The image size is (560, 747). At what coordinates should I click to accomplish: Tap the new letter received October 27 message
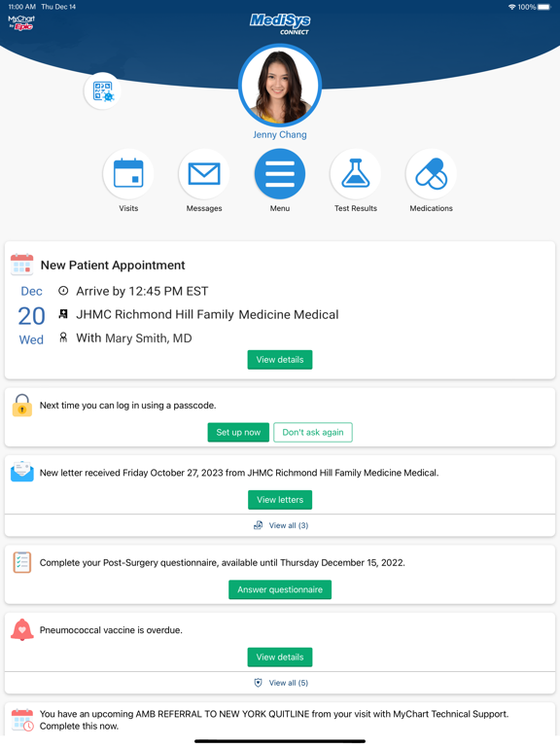tap(239, 473)
